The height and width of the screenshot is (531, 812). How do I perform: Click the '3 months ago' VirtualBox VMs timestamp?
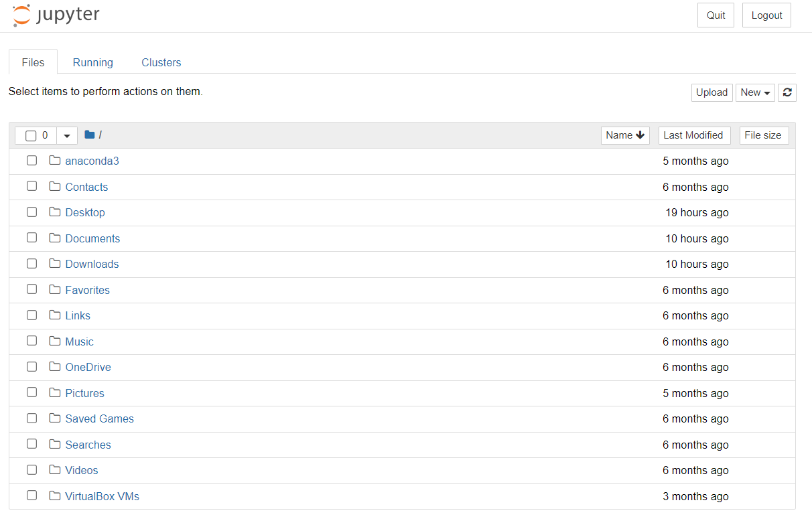click(x=695, y=496)
